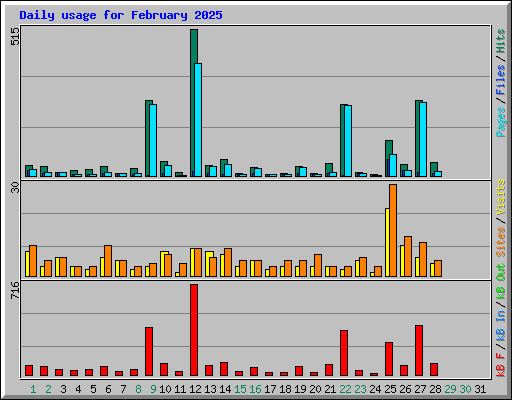Click the 716 axis value
Viewport: 512px width, 400px height.
click(x=15, y=290)
